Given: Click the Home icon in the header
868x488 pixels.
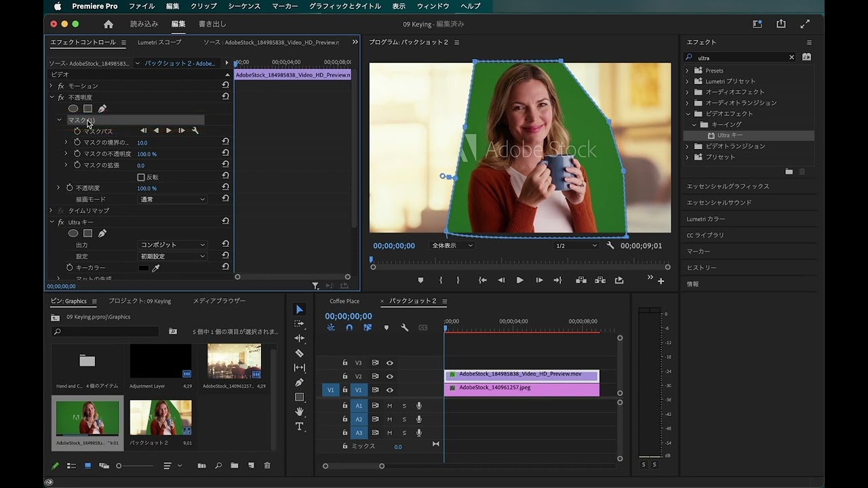Looking at the screenshot, I should [108, 24].
